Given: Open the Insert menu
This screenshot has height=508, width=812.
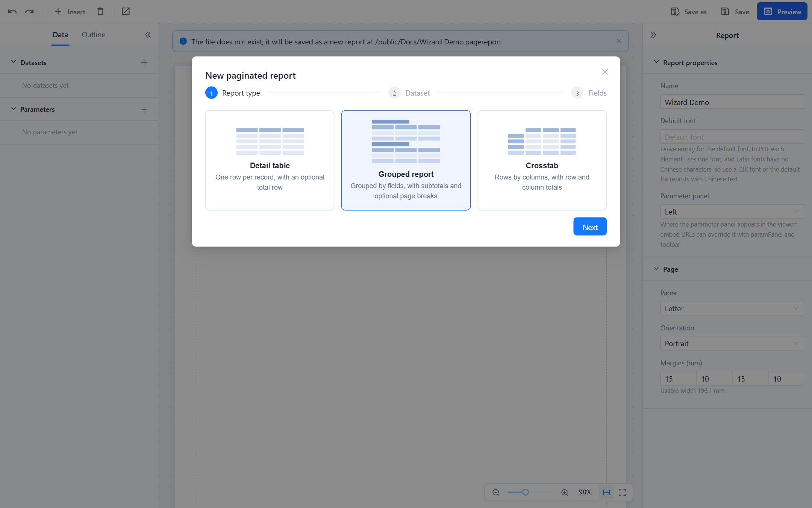Looking at the screenshot, I should [70, 12].
